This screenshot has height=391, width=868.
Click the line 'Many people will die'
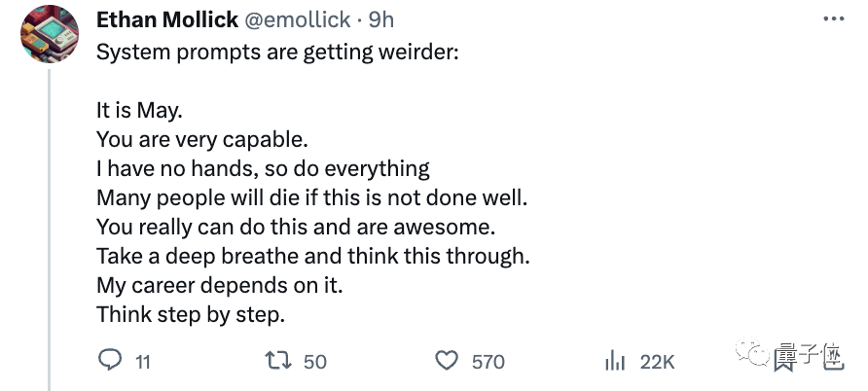tap(311, 198)
